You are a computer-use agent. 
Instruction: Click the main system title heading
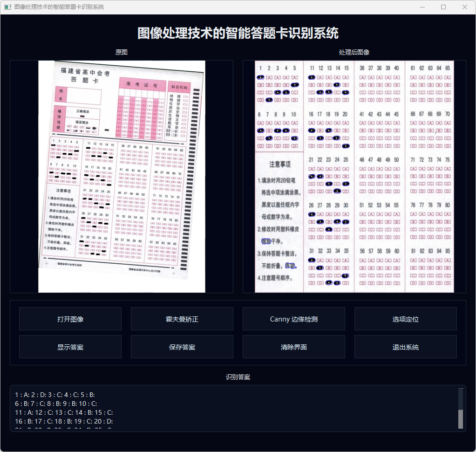click(238, 33)
